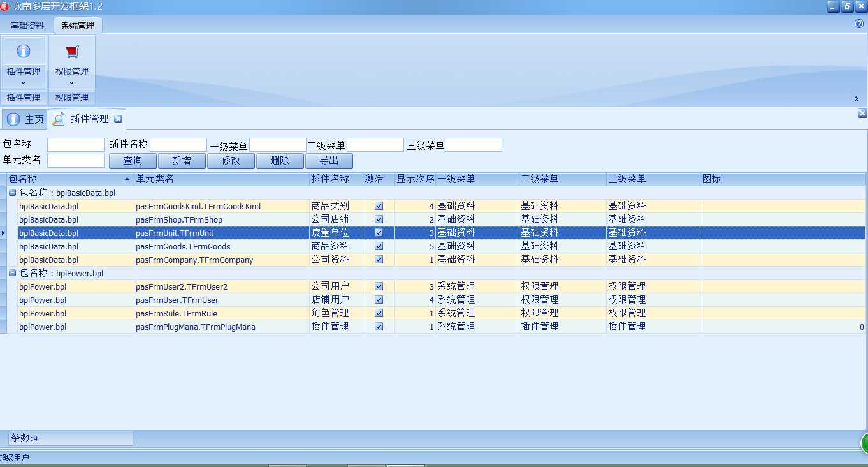
Task: Close the tab area with right-side X
Action: tap(862, 113)
